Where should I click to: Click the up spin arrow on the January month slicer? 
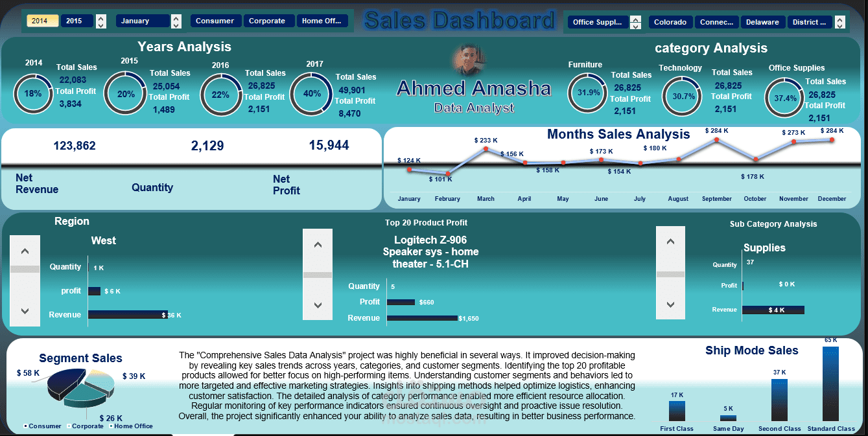176,17
